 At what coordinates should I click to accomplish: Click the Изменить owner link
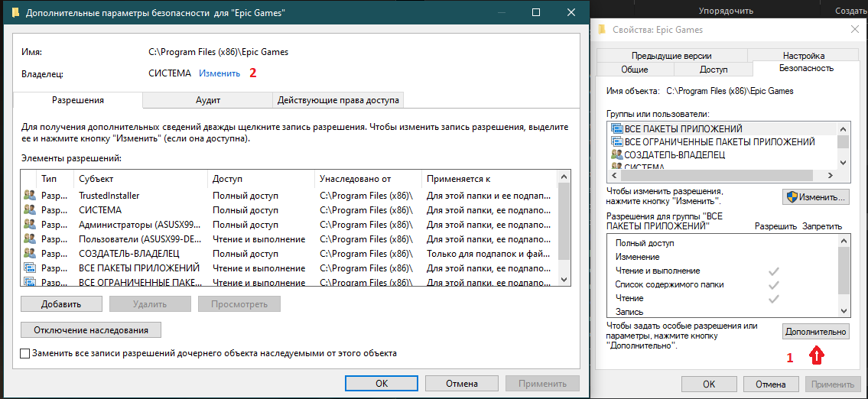coord(219,73)
